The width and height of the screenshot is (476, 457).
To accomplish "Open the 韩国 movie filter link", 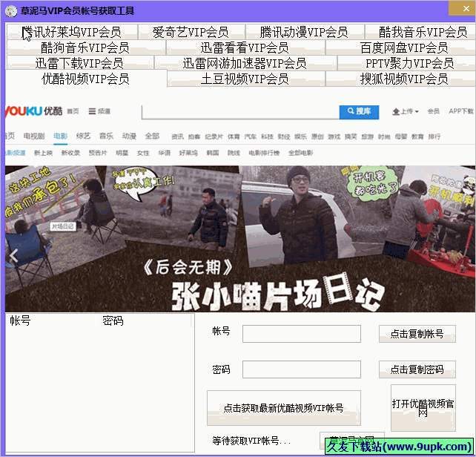I will [x=213, y=153].
